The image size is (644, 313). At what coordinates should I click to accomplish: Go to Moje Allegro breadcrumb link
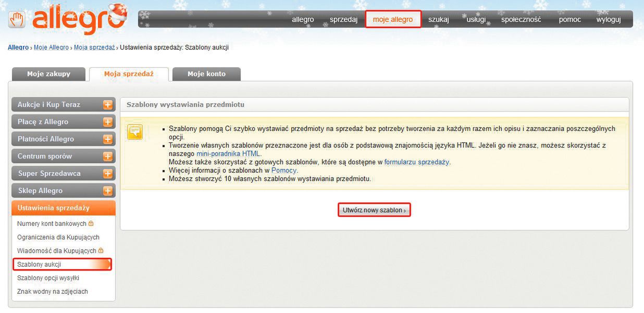[51, 47]
